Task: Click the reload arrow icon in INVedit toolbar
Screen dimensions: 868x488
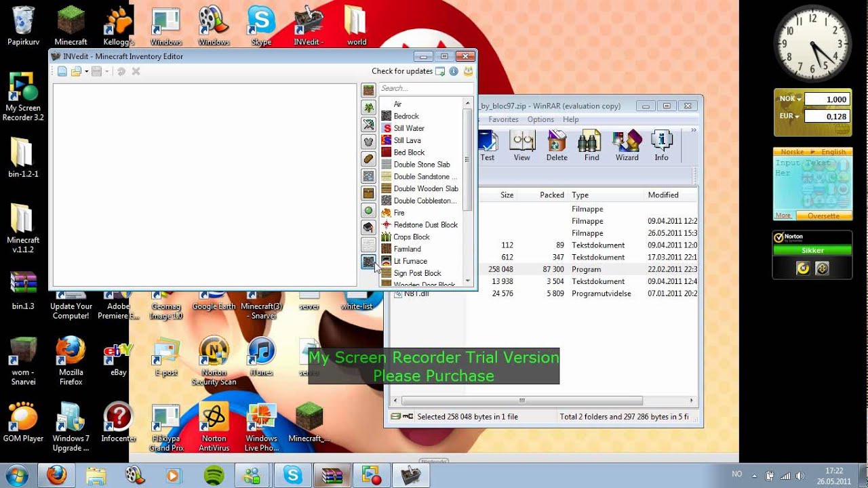Action: [x=121, y=71]
